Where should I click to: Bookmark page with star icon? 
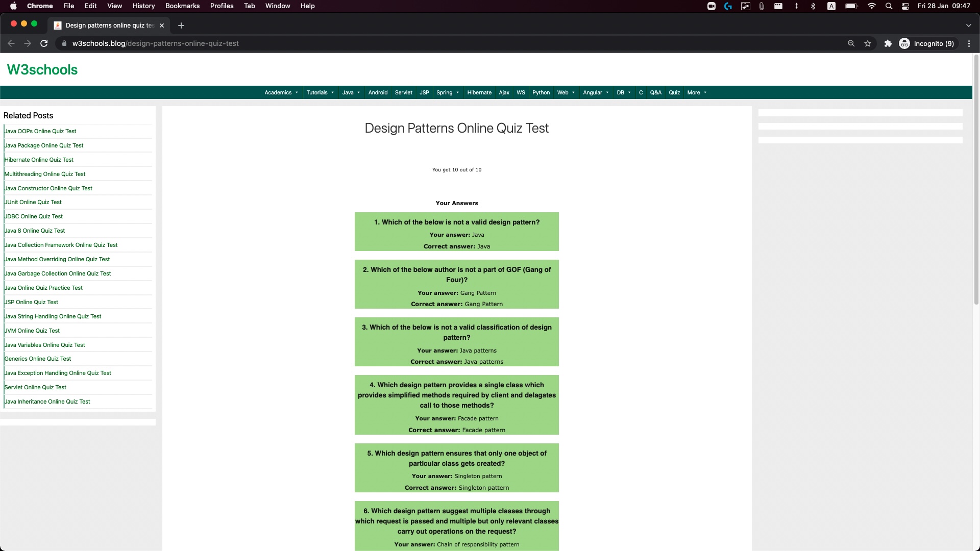click(868, 43)
